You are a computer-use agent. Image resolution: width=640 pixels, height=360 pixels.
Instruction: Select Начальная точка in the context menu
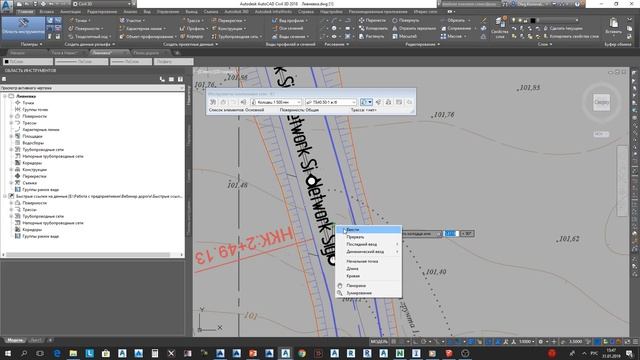coord(369,261)
